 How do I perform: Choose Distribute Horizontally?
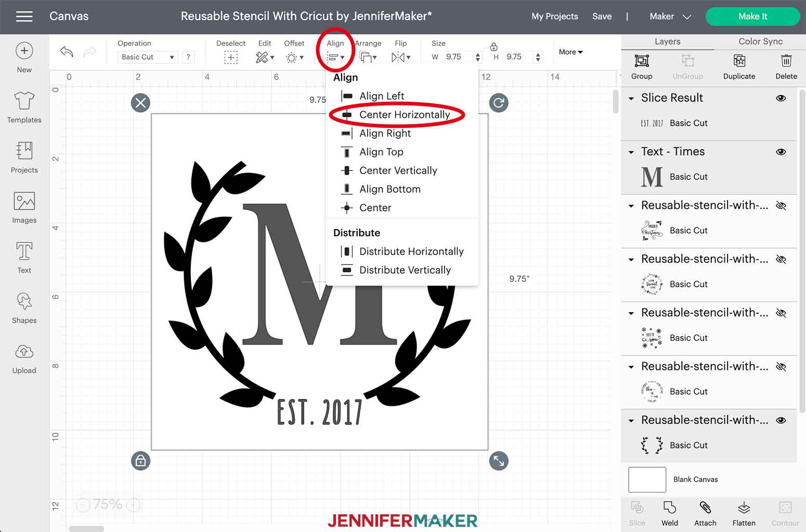coord(401,251)
